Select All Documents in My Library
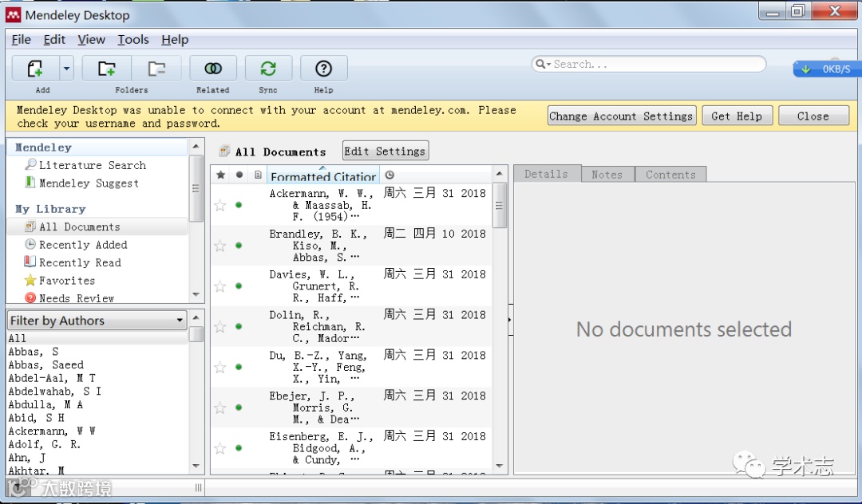Viewport: 862px width, 504px height. point(79,226)
